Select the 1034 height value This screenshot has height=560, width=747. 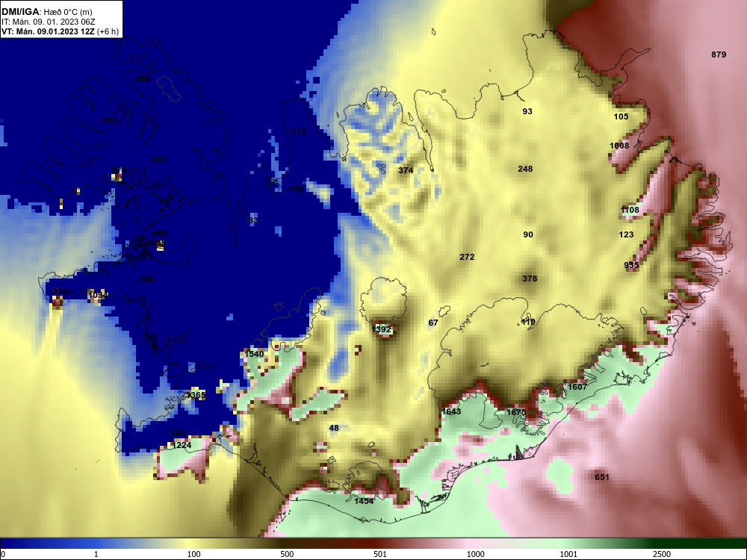pos(98,295)
